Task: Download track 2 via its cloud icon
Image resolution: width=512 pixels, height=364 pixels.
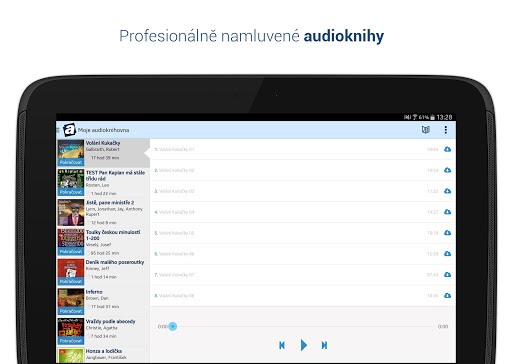Action: (x=447, y=170)
